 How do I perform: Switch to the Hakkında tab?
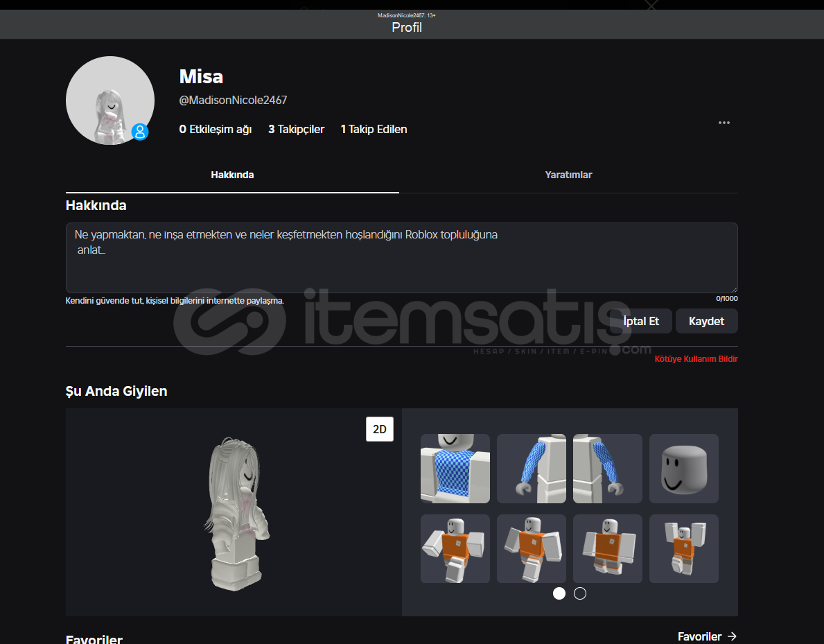click(x=232, y=175)
